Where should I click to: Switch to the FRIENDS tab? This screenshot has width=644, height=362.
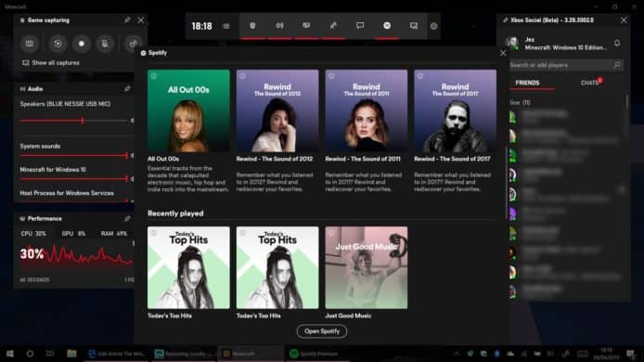coord(527,83)
